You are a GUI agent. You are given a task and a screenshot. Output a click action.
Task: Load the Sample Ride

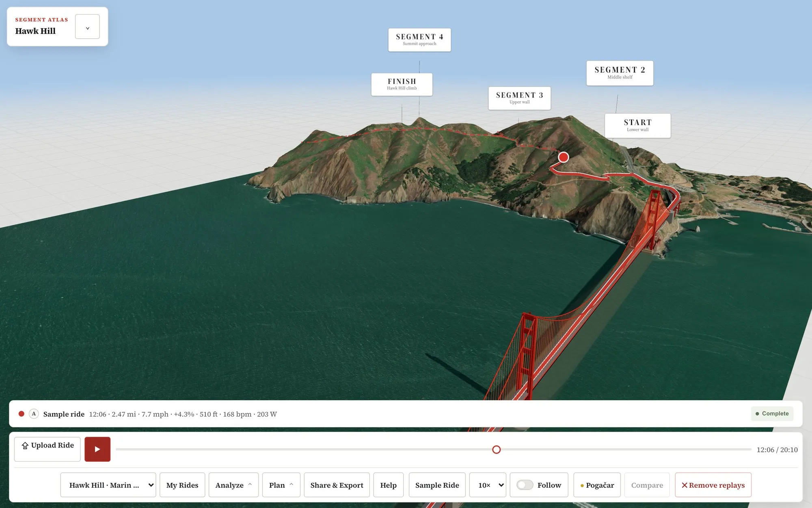tap(437, 485)
